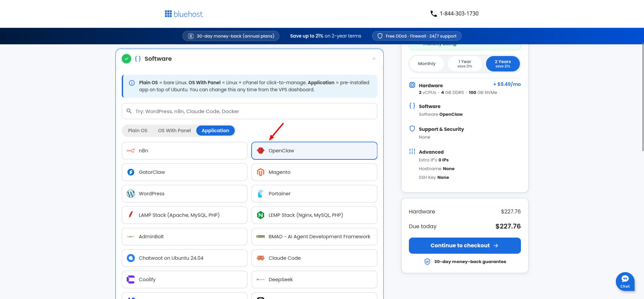Click the Support & Security shield icon
This screenshot has height=299, width=644.
pyautogui.click(x=412, y=129)
